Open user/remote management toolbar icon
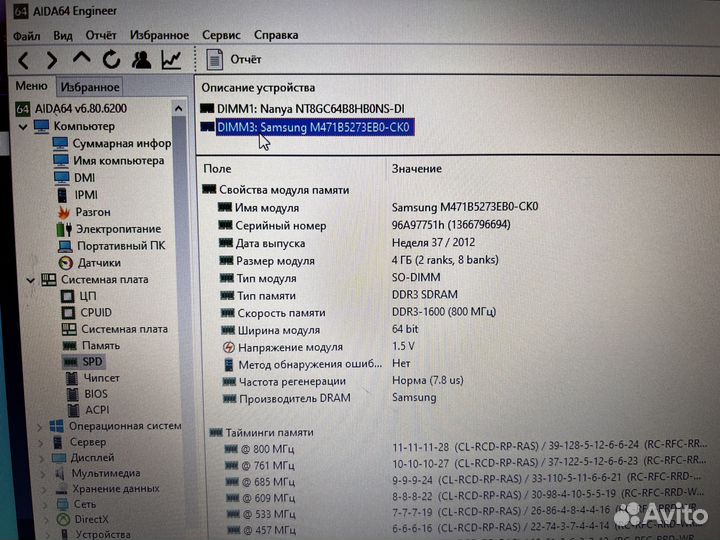 point(141,60)
